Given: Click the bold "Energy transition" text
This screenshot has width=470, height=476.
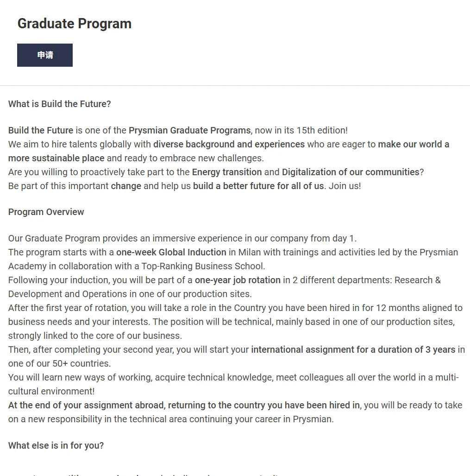Looking at the screenshot, I should tap(227, 172).
